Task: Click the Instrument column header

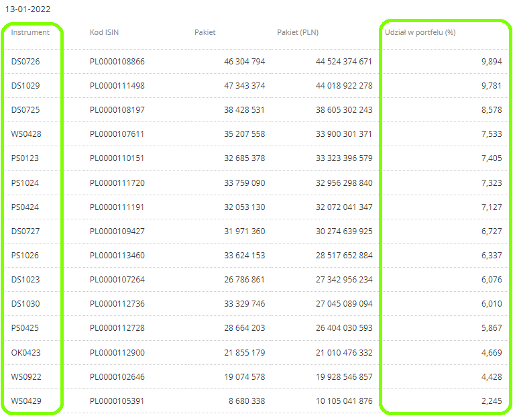Action: click(30, 32)
